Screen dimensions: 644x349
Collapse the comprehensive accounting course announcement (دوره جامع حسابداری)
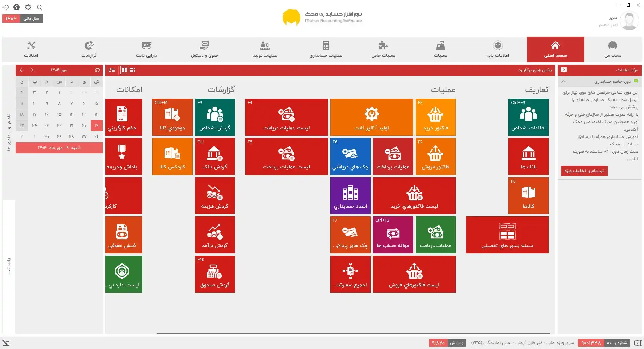[x=563, y=81]
